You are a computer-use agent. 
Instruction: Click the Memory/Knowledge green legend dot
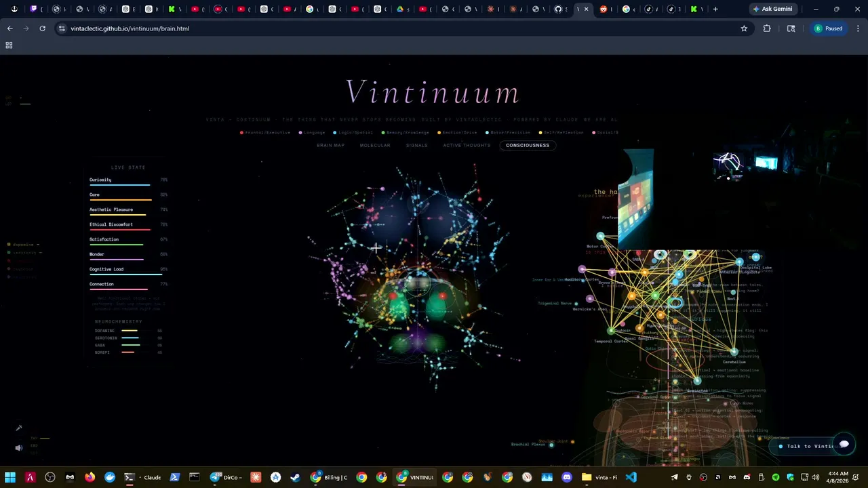[383, 133]
